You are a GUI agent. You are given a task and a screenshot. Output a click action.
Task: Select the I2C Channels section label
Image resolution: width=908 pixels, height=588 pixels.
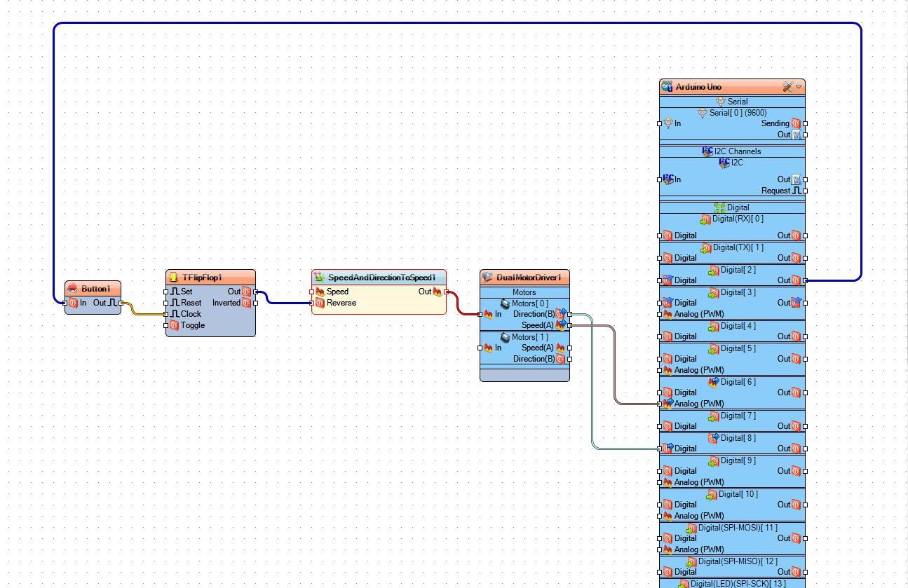pyautogui.click(x=738, y=151)
